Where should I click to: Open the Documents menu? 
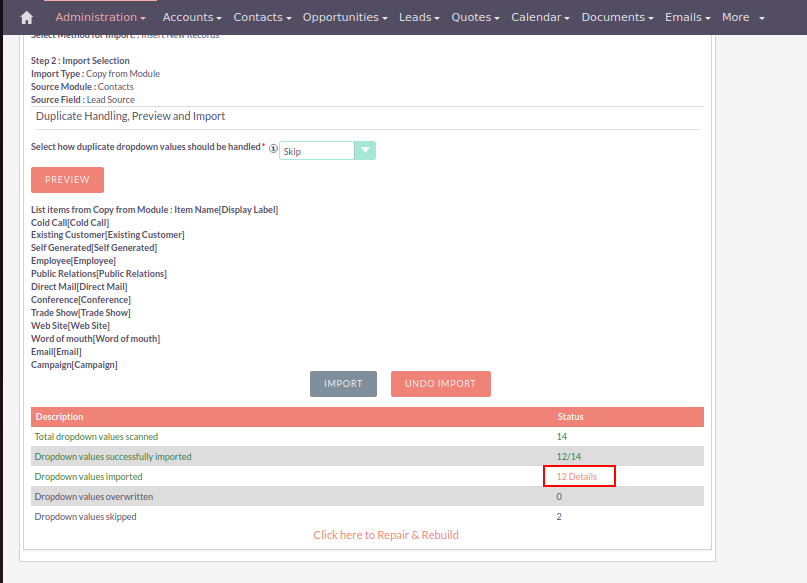tap(617, 17)
